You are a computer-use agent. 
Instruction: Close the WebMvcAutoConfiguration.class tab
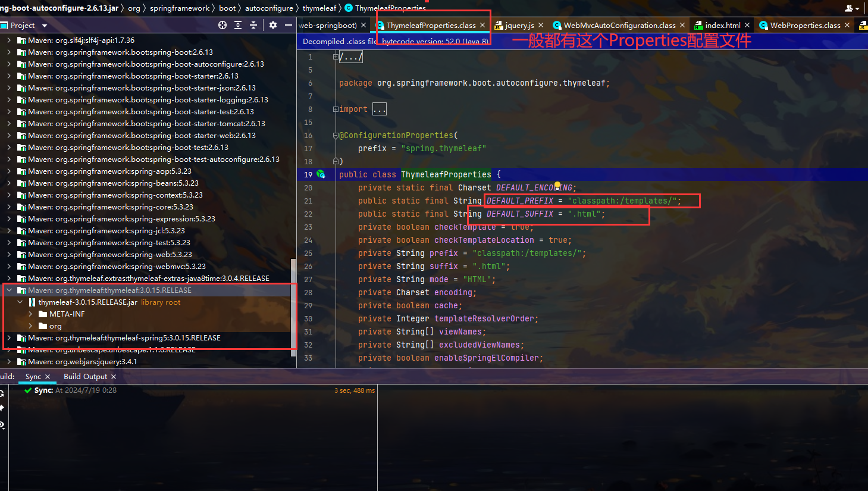point(682,25)
